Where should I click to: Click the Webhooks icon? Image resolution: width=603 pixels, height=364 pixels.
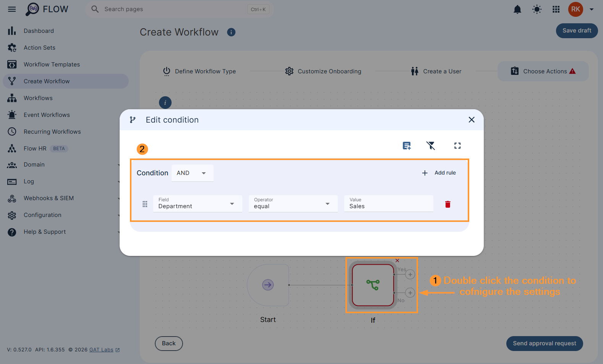coord(12,198)
